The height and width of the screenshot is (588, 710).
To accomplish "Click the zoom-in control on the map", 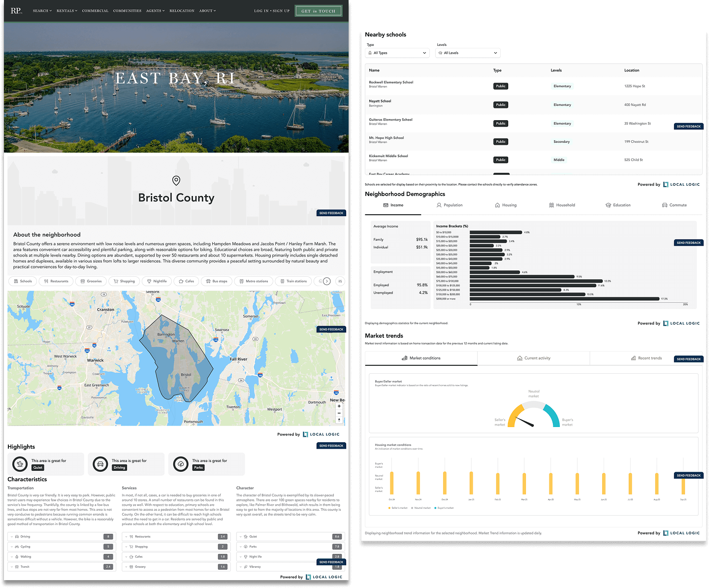I will [x=339, y=406].
